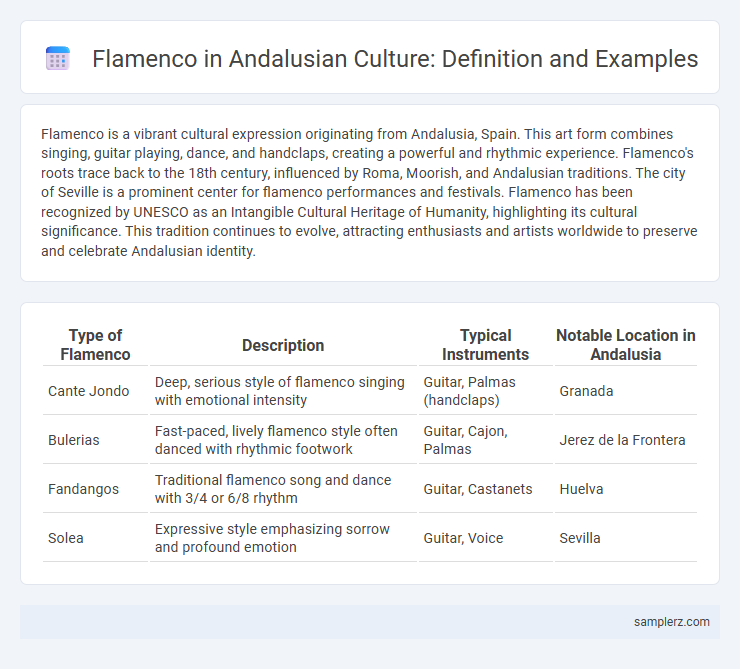Click the 'Guitar, Castanets' cell
Viewport: 740px width, 669px height.
(486, 489)
